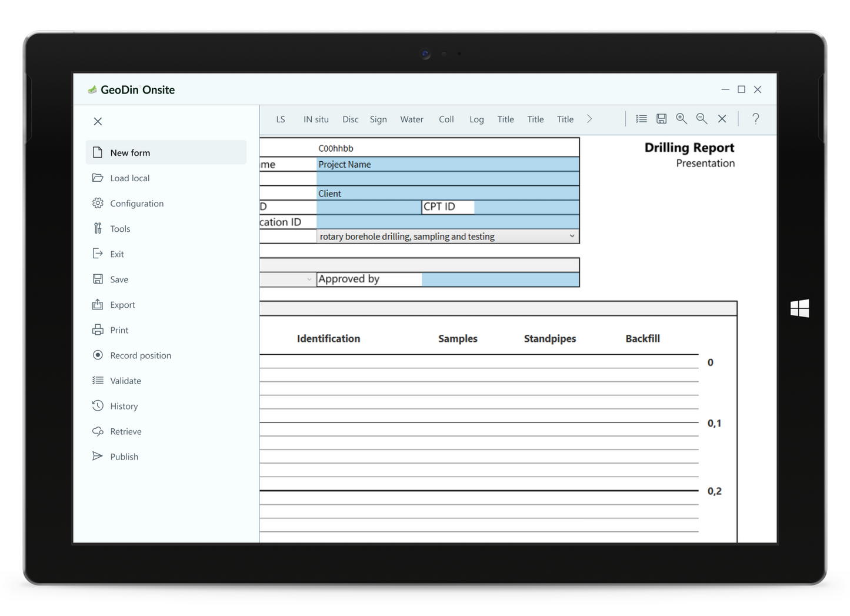Choose New form in the side menu
Image resolution: width=850 pixels, height=616 pixels.
pyautogui.click(x=130, y=153)
